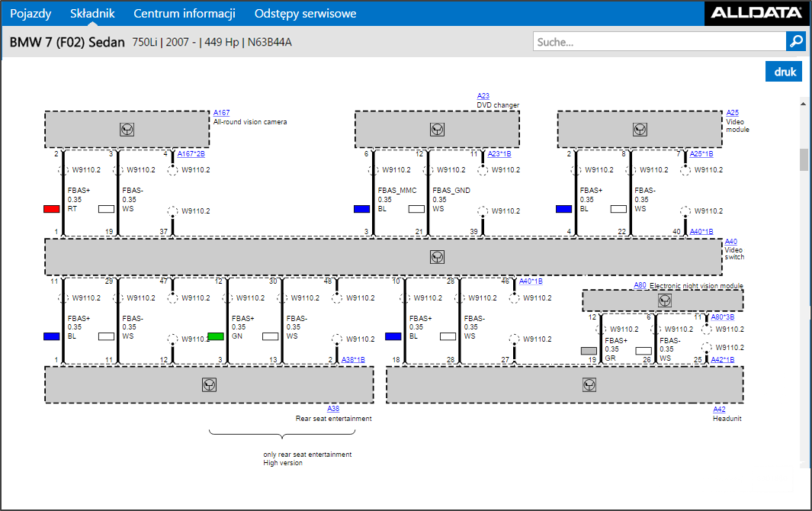Open A167*2B connector link
Image resolution: width=812 pixels, height=511 pixels.
pos(191,154)
